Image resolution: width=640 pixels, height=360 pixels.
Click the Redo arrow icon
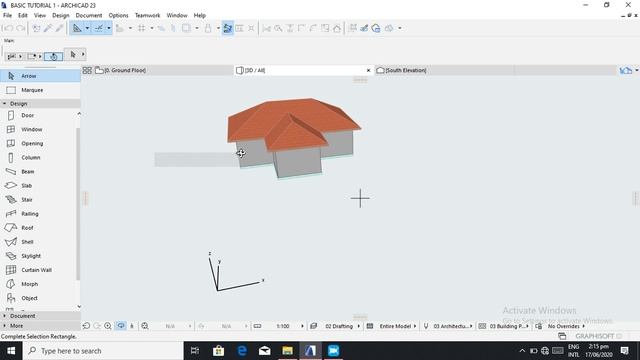tap(20, 28)
